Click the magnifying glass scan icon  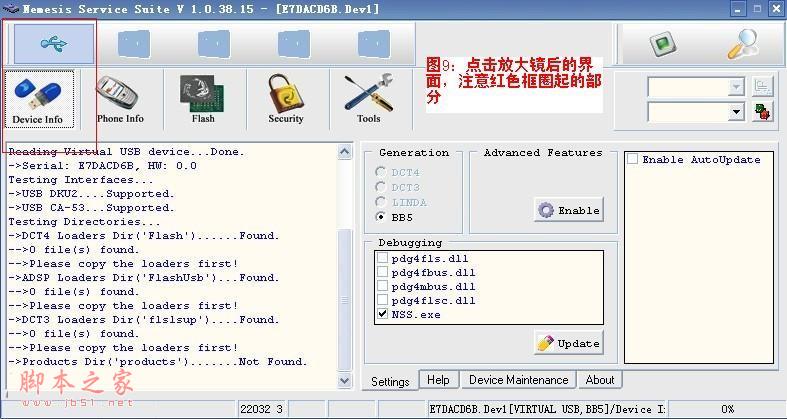pyautogui.click(x=743, y=44)
